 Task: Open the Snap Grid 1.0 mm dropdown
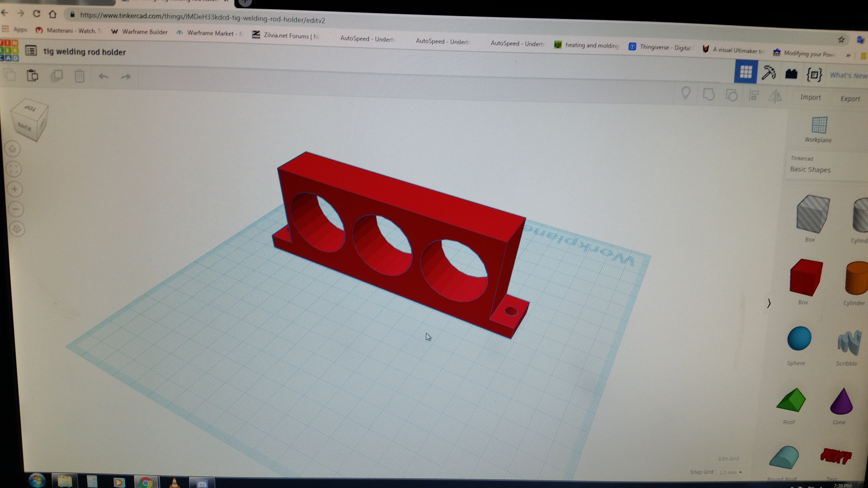click(x=731, y=472)
